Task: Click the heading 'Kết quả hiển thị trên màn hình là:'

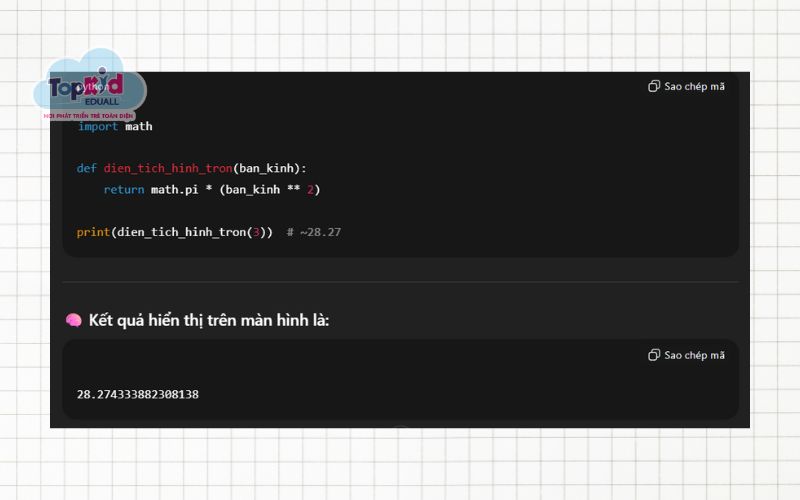Action: click(208, 320)
